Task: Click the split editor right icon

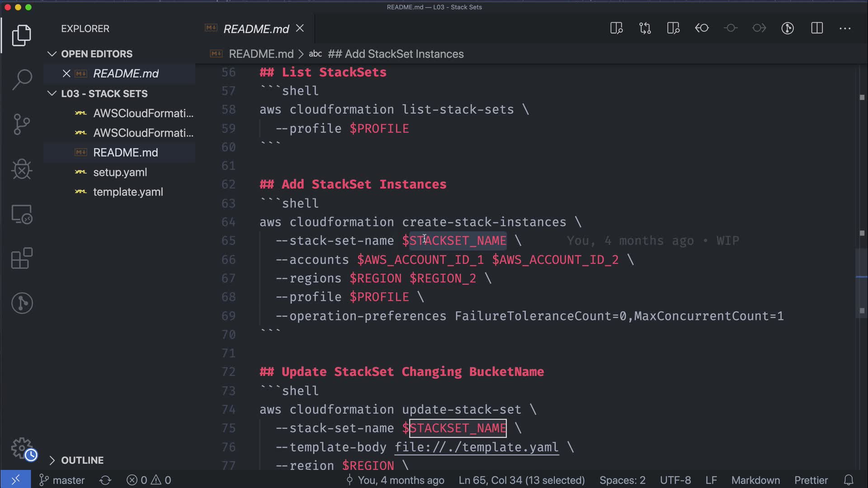Action: tap(817, 28)
